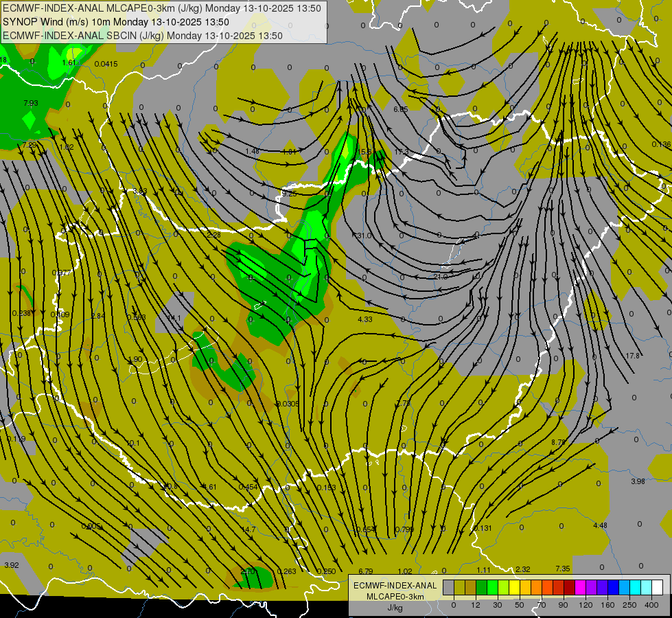
Task: Click the map value 17.8
Action: (633, 356)
